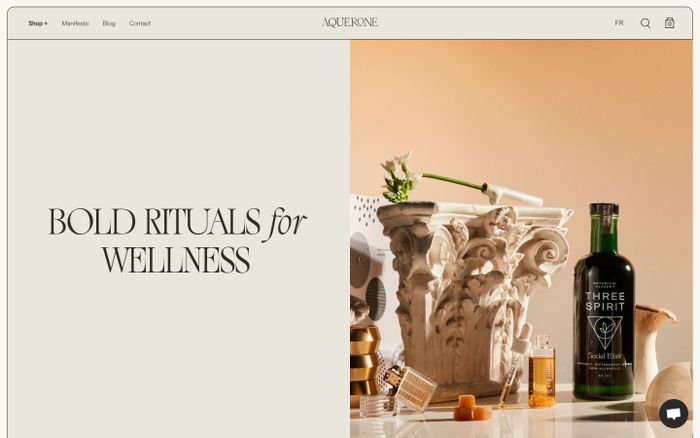Screen dimensions: 700x438
Task: Click the white flower on the column
Action: pyautogui.click(x=400, y=176)
